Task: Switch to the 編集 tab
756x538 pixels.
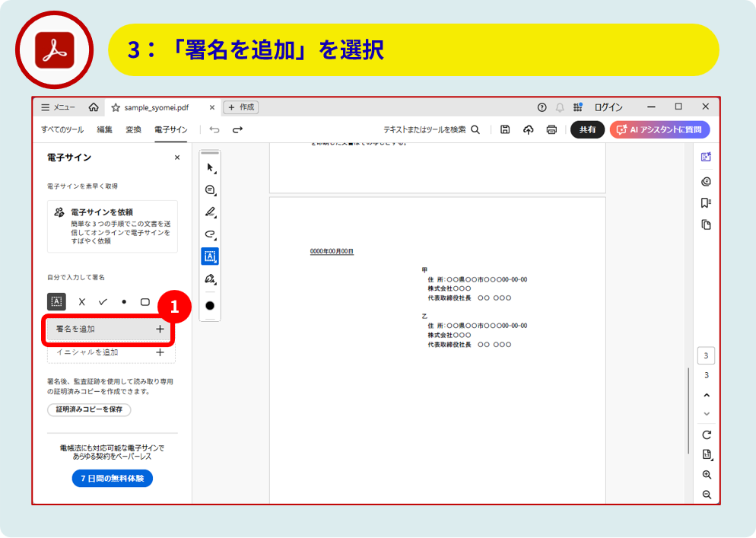Action: click(x=104, y=129)
